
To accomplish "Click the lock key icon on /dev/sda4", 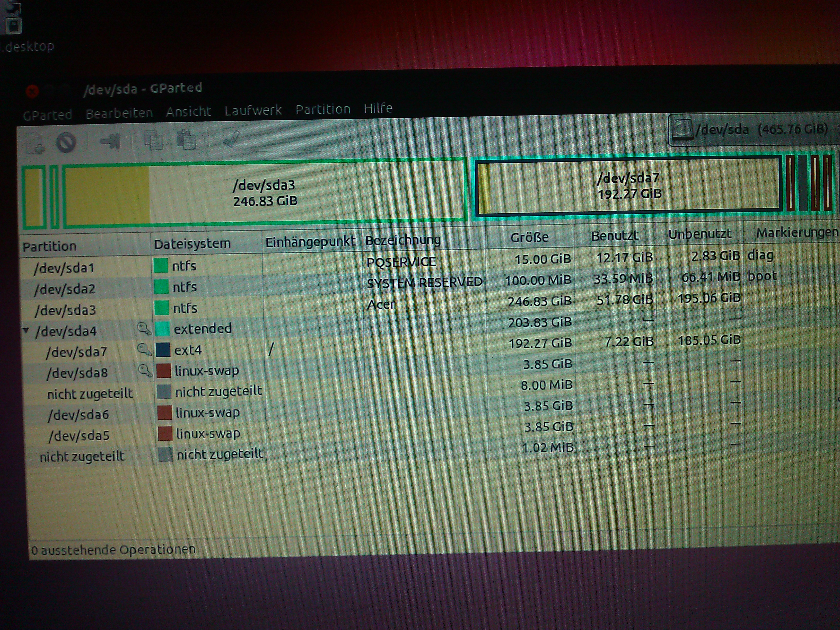I will coord(144,328).
